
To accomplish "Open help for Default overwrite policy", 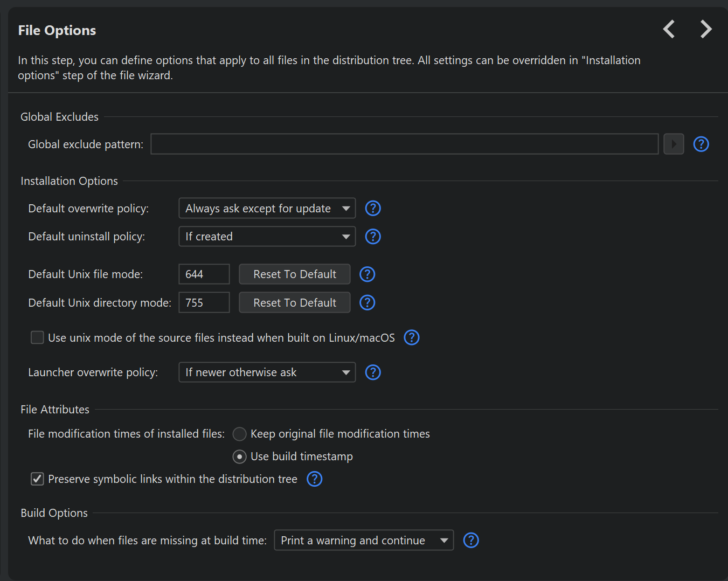I will tap(373, 209).
